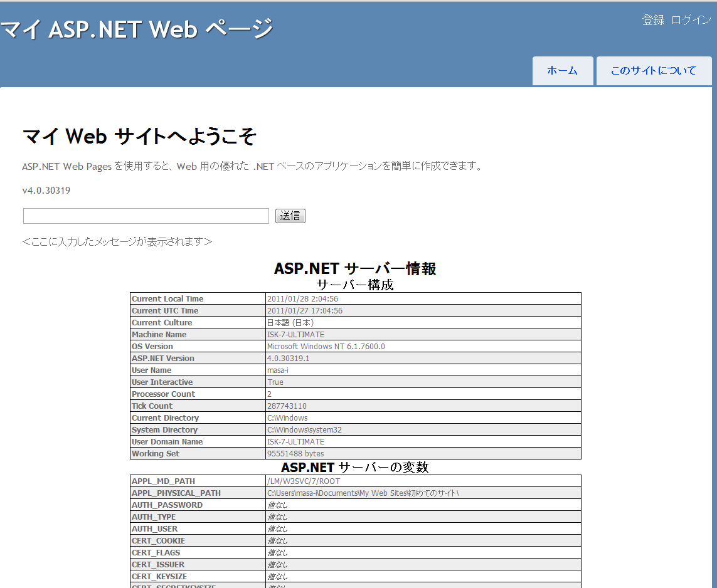Click the Processor Count label

pyautogui.click(x=163, y=394)
